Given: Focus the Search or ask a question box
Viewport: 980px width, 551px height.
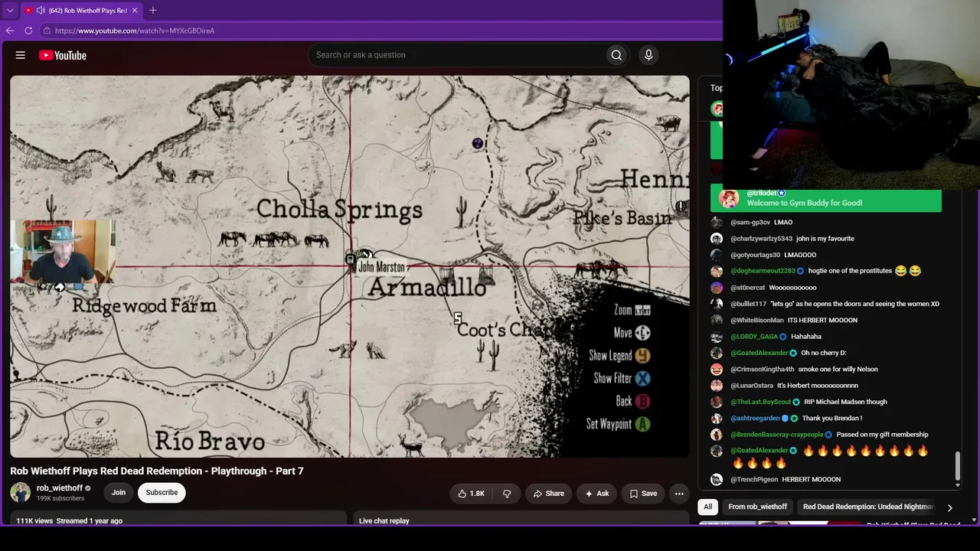Looking at the screenshot, I should pos(456,55).
